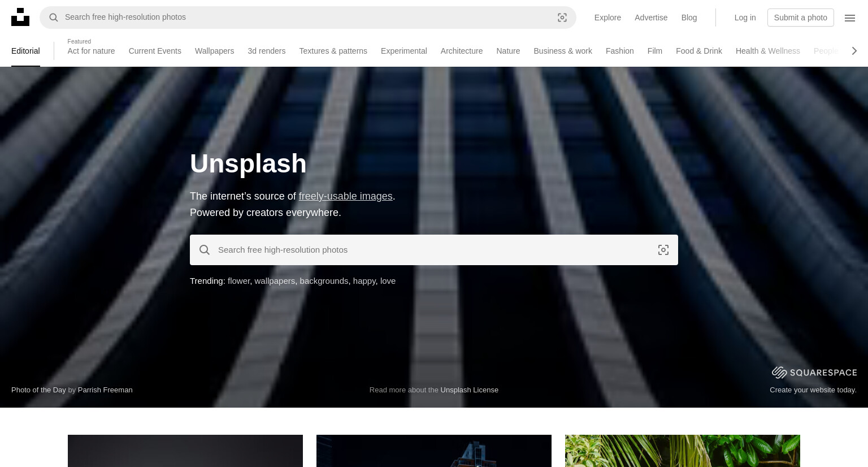Click the magnifier icon in top search bar
Screen dimensions: 868x467
pyautogui.click(x=54, y=18)
